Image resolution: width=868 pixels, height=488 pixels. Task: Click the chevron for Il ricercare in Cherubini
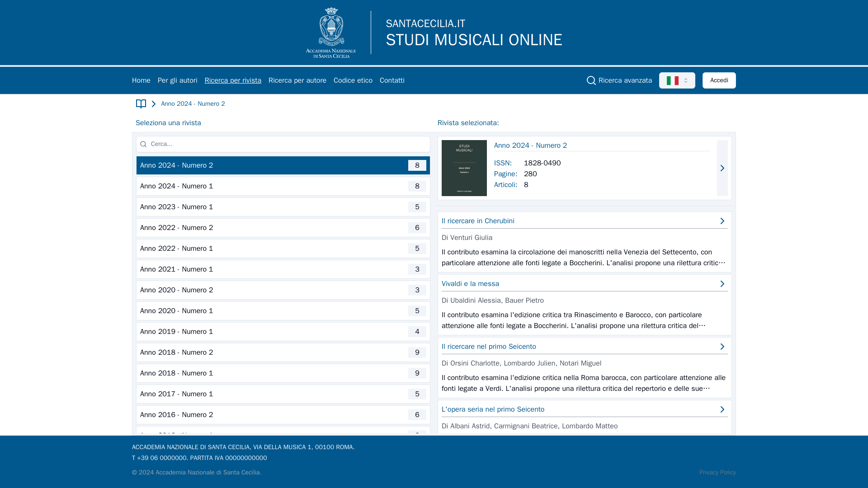point(722,221)
